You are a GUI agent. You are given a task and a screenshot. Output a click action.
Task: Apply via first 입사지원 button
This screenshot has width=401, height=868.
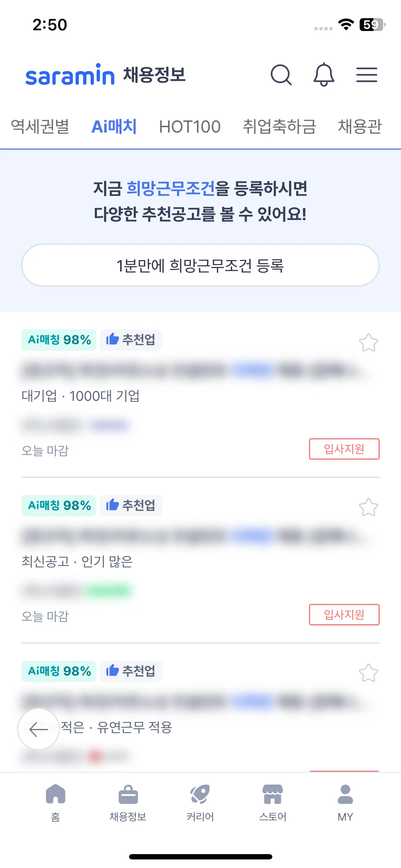point(344,449)
